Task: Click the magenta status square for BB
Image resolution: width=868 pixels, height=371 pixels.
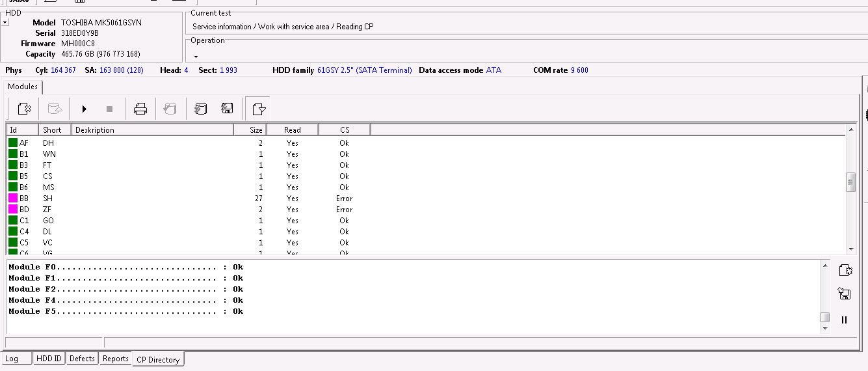Action: [13, 198]
